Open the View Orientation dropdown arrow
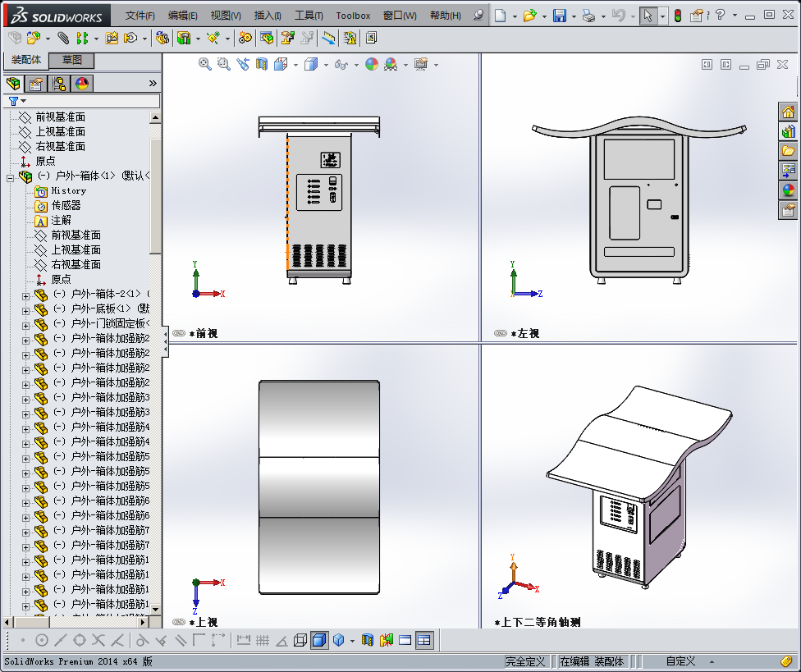The image size is (801, 672). click(295, 66)
